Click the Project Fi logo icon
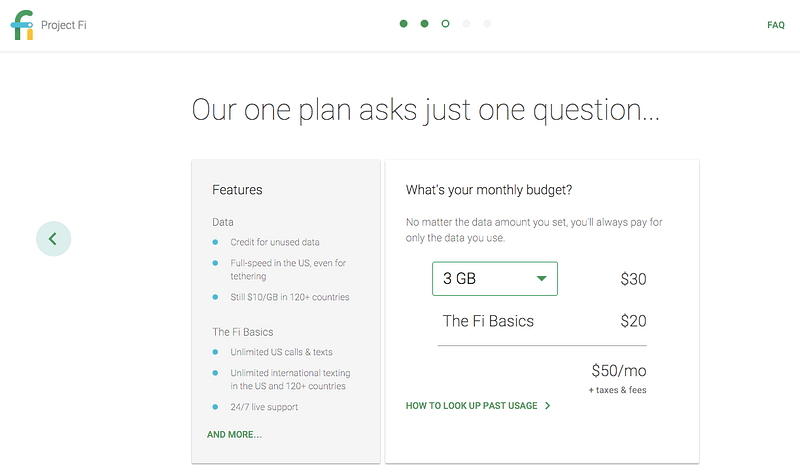Viewport: 800px width, 475px height. (x=22, y=25)
